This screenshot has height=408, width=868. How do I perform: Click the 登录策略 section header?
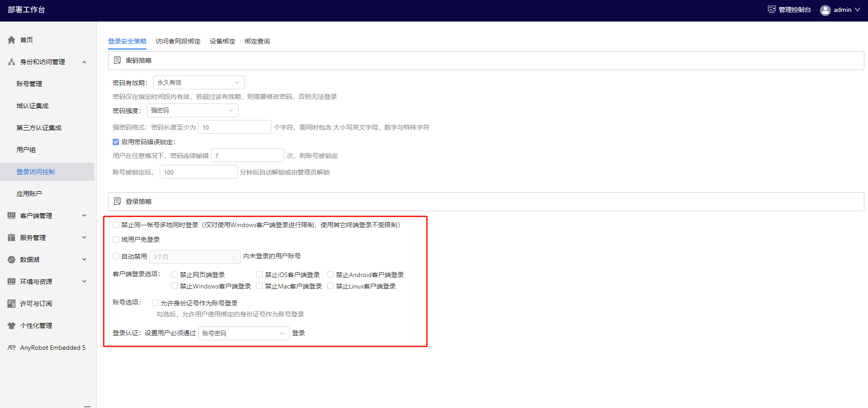pos(486,201)
